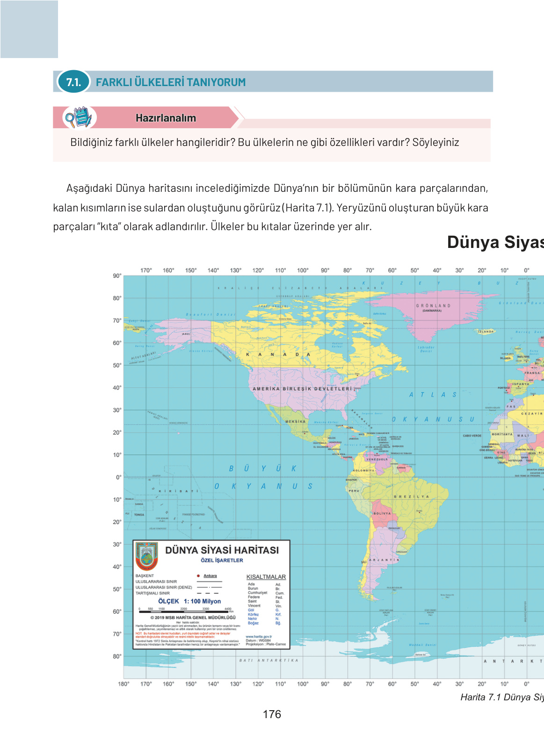Click the red Ankara capital dot symbol
Viewport: 544px width, 756px height.
click(x=198, y=576)
